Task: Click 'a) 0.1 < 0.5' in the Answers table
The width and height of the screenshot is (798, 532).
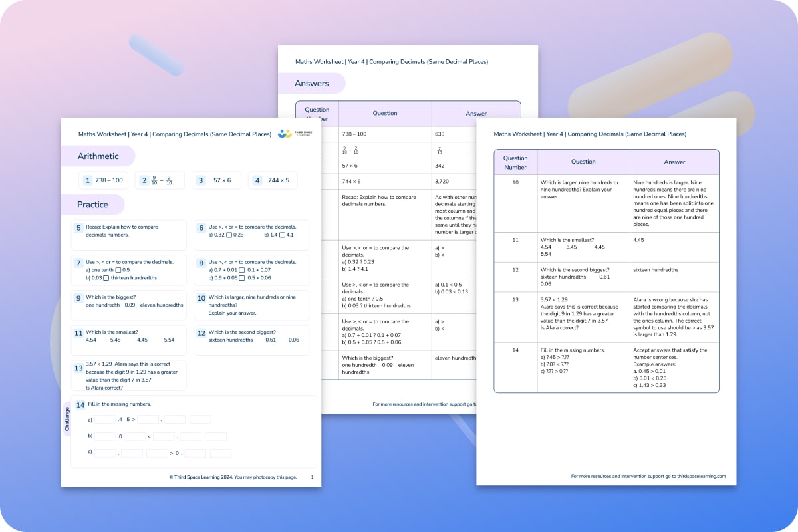Action: pos(448,285)
